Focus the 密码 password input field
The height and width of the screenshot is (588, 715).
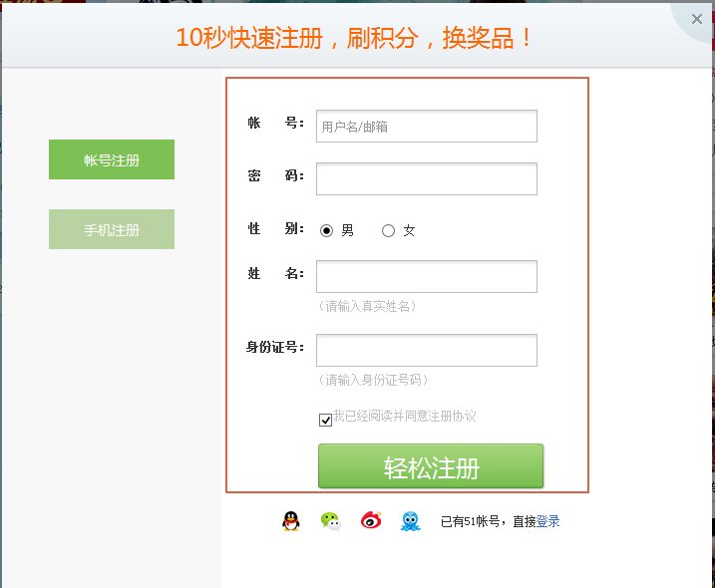point(427,178)
